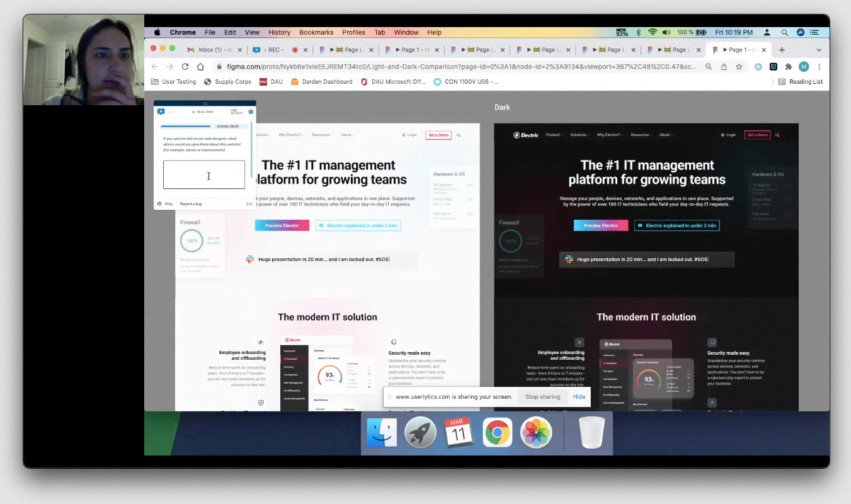This screenshot has height=504, width=851.
Task: Expand Resources in the light mockup
Action: (x=322, y=135)
